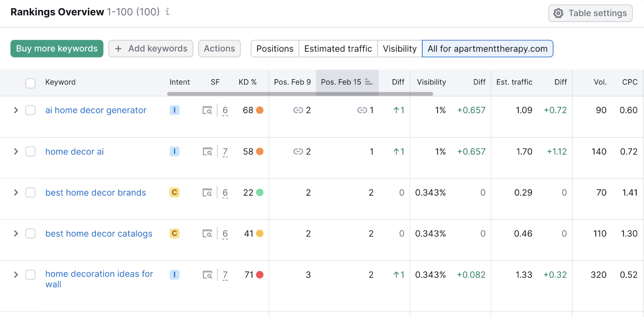644x317 pixels.
Task: Expand the home decor ai row
Action: pyautogui.click(x=16, y=152)
